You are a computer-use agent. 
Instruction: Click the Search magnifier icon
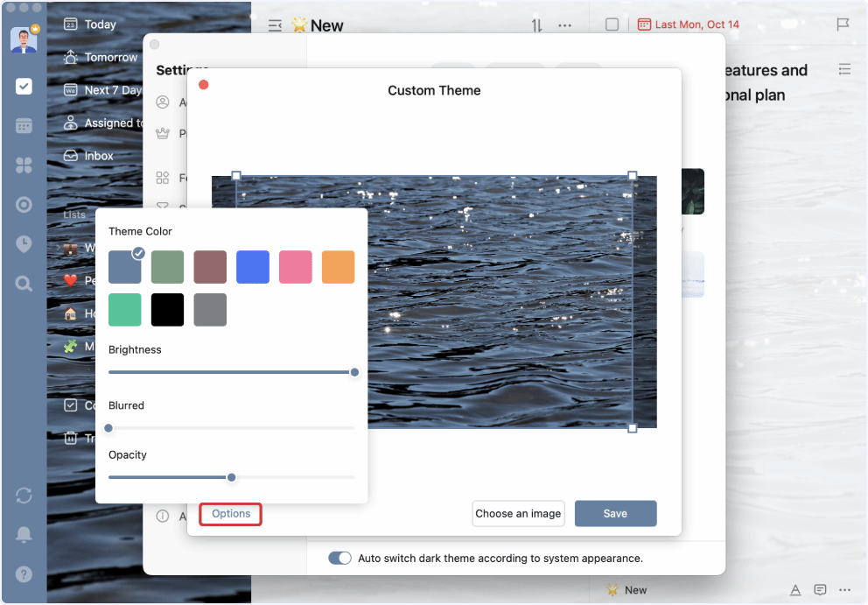(x=24, y=283)
